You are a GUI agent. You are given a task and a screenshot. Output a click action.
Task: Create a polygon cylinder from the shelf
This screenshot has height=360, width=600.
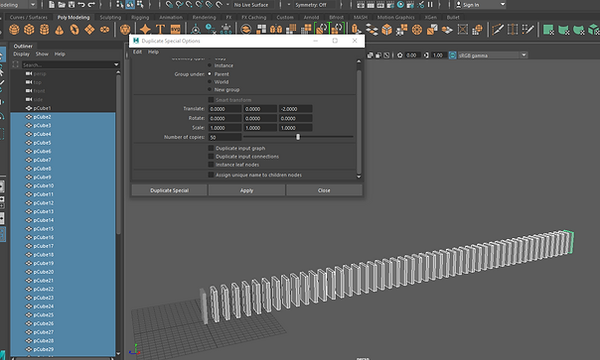coord(44,29)
